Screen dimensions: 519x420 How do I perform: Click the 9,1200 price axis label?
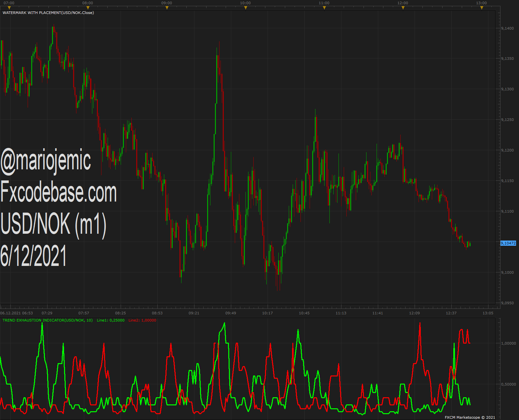507,150
